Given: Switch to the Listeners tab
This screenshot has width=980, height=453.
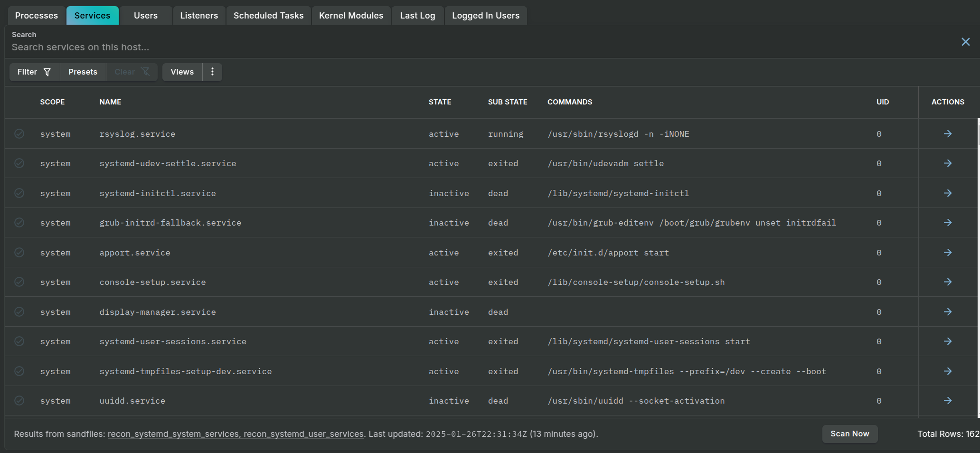Looking at the screenshot, I should tap(199, 16).
